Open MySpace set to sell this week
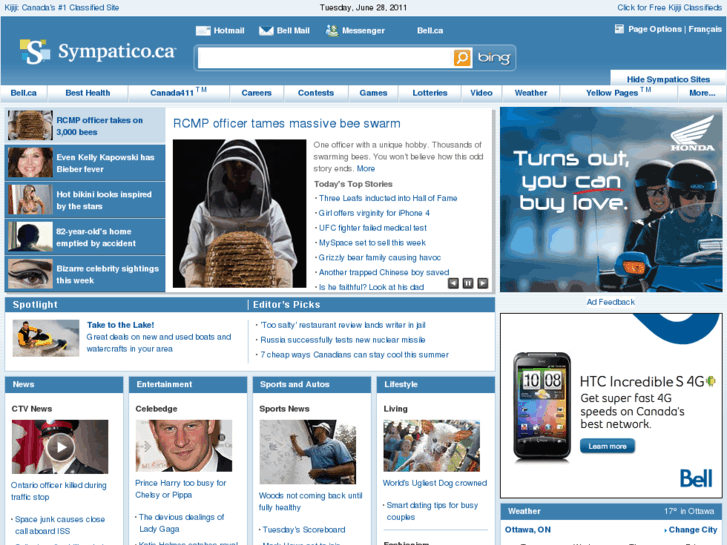The width and height of the screenshot is (727, 545). click(x=372, y=243)
